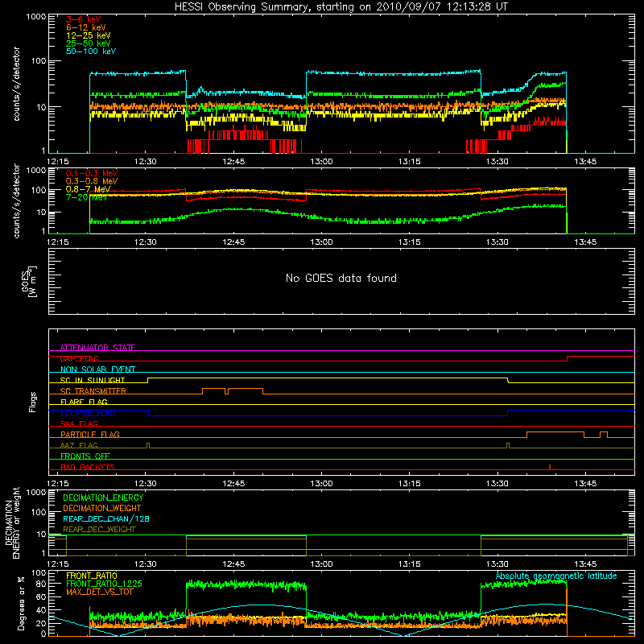Select the 12-25 keV legend entry
The image size is (644, 644).
[x=89, y=35]
